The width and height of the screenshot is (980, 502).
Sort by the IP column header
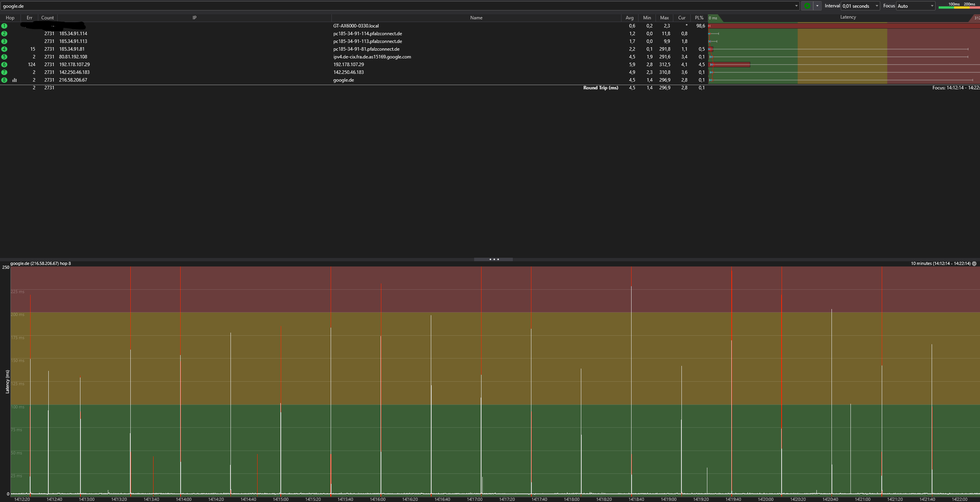click(x=195, y=18)
